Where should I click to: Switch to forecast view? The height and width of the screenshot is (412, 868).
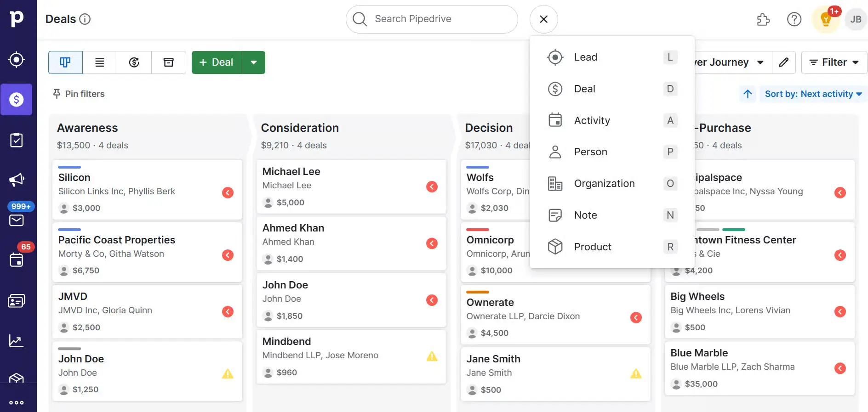(x=134, y=62)
